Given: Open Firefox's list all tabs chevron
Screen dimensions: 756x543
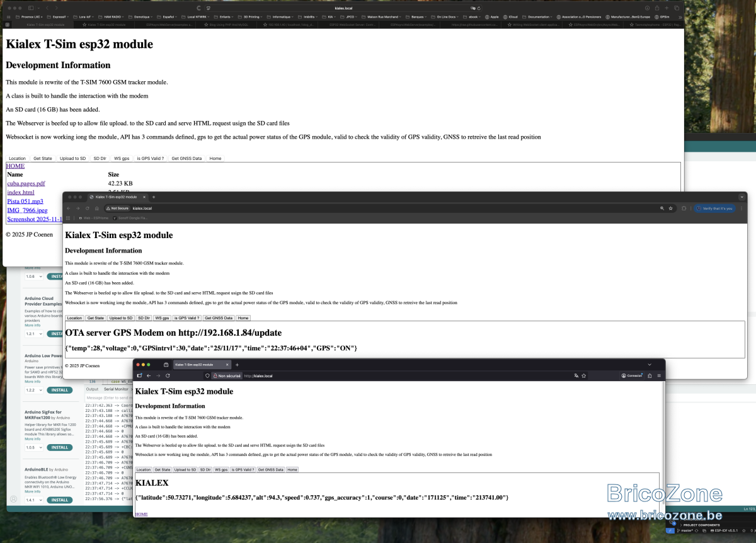Looking at the screenshot, I should pyautogui.click(x=650, y=364).
